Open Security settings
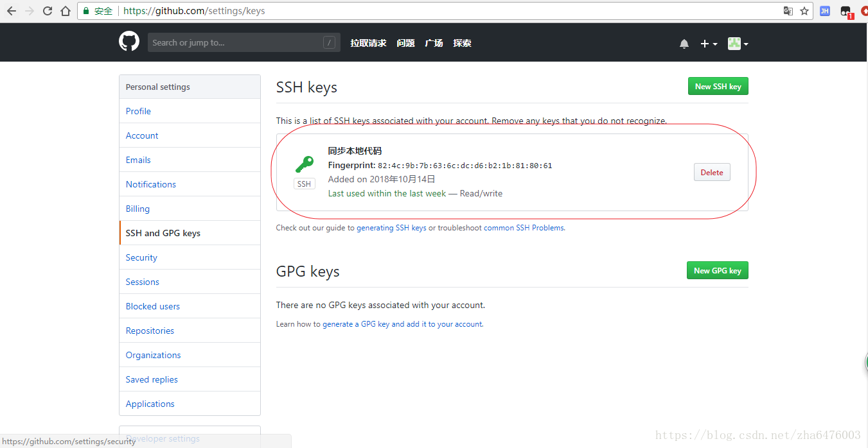868x448 pixels. (x=190, y=257)
